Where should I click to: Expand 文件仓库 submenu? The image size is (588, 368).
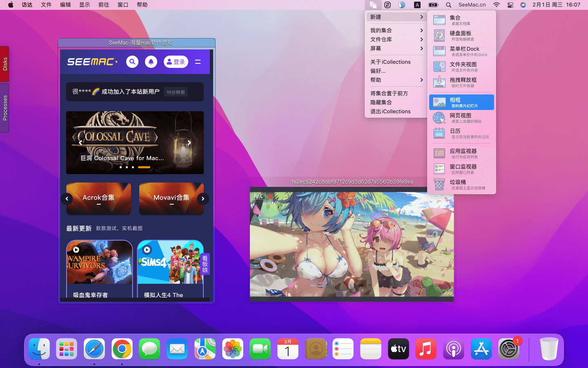395,39
